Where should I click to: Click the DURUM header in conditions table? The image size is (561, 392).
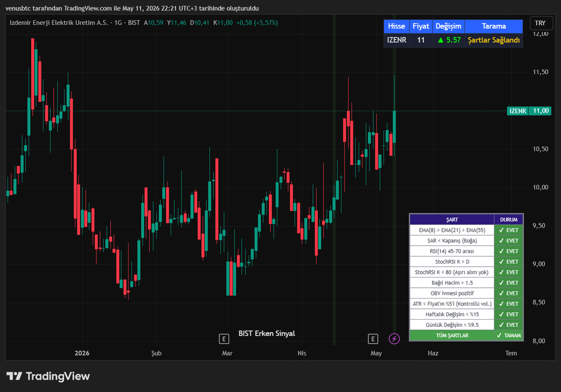[x=509, y=219]
